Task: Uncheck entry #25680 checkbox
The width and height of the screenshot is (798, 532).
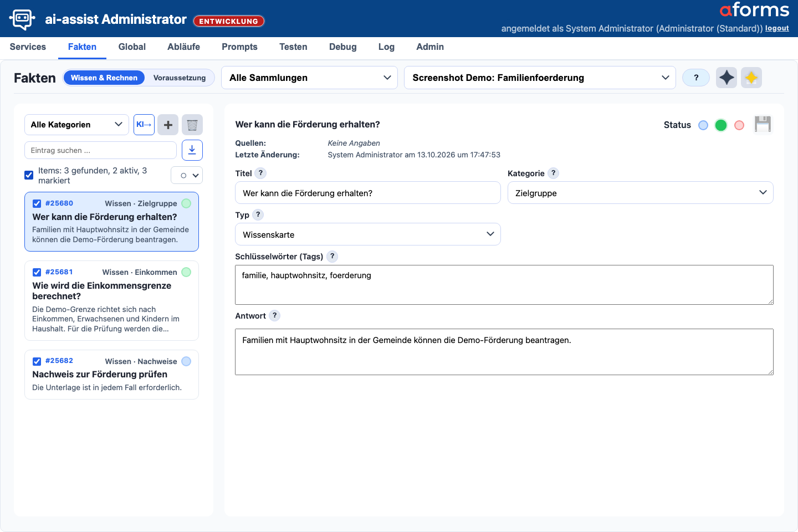Action: (37, 203)
